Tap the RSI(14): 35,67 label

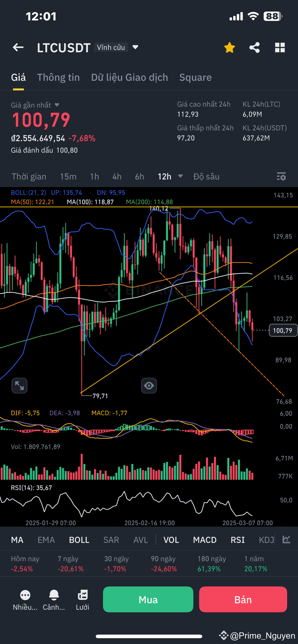pos(31,488)
